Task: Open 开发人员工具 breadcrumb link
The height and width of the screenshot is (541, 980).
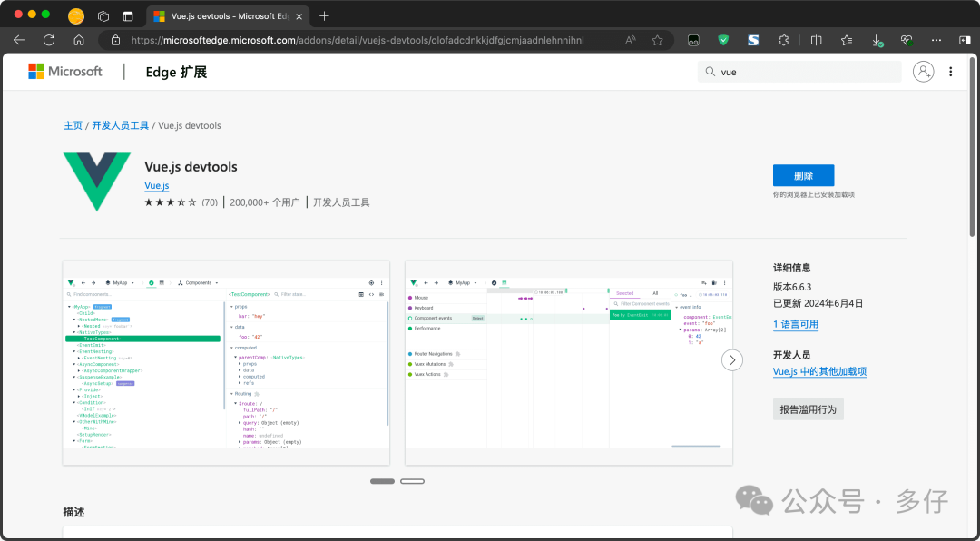Action: [121, 125]
